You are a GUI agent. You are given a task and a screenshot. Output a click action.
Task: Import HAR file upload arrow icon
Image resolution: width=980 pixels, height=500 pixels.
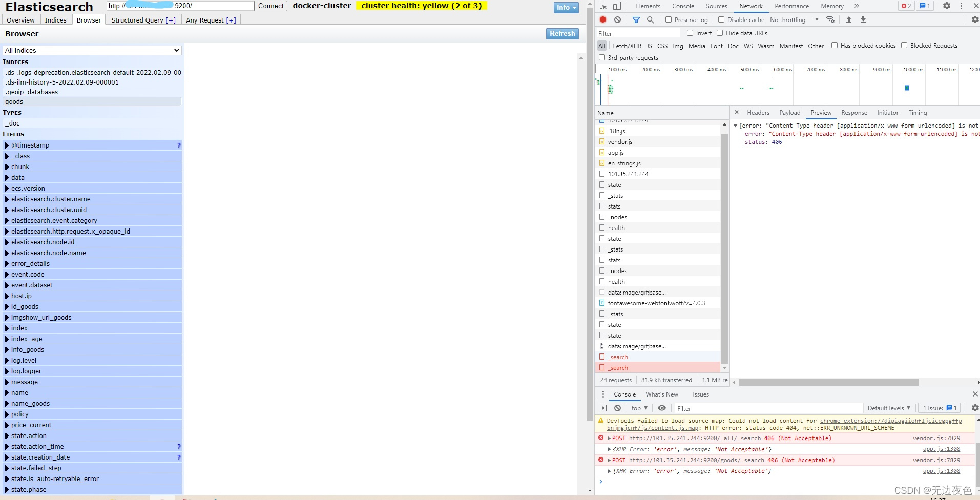(x=848, y=19)
